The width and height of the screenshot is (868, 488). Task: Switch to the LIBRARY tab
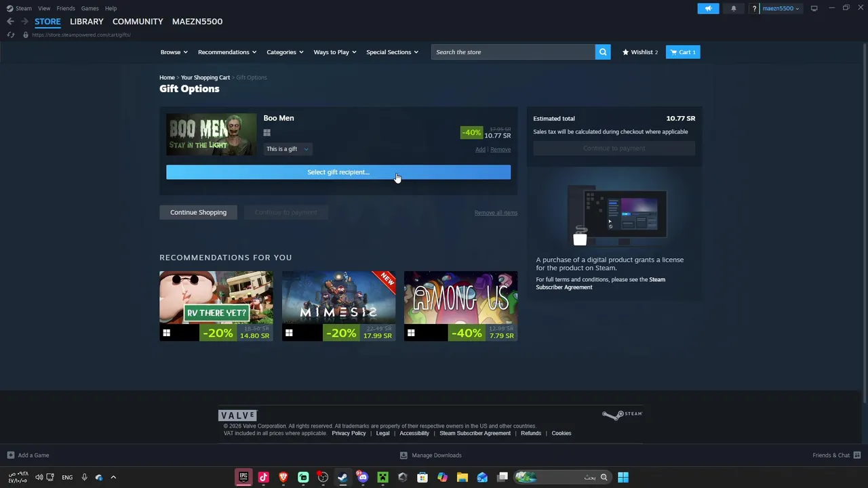click(87, 22)
